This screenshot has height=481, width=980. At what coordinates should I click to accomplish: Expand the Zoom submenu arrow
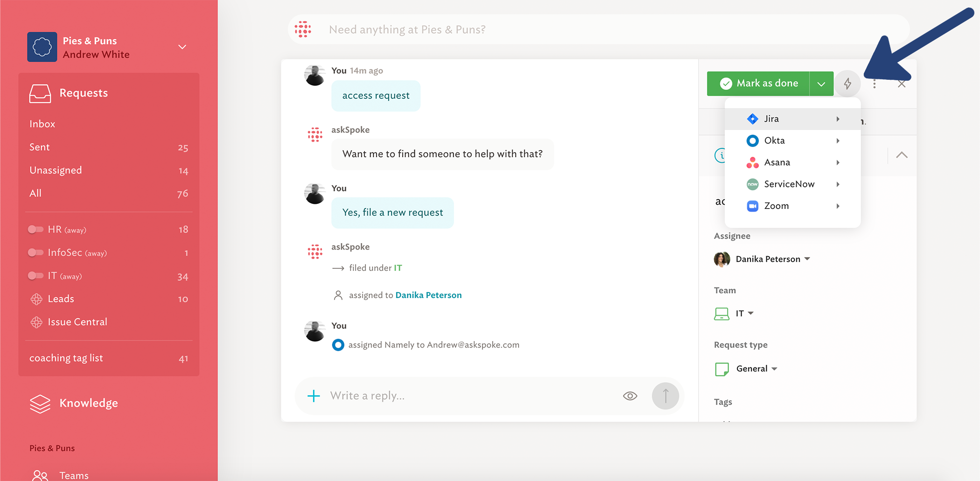838,206
